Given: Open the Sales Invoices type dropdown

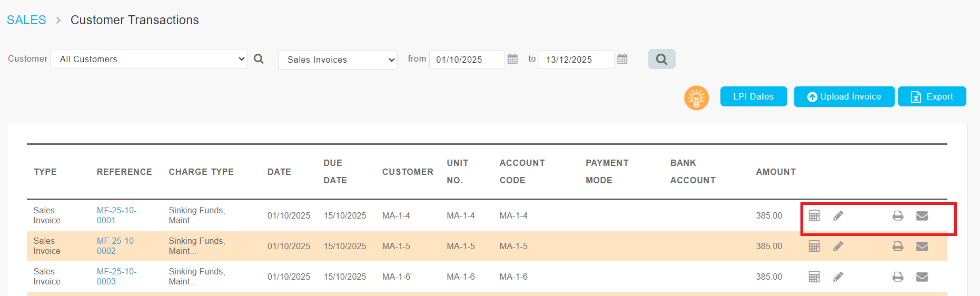Looking at the screenshot, I should pyautogui.click(x=338, y=60).
